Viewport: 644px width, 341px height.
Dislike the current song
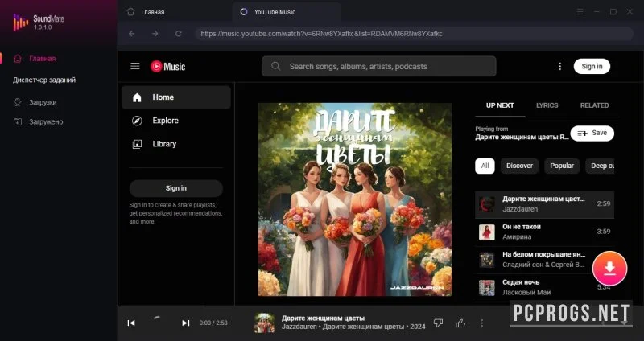pos(438,323)
